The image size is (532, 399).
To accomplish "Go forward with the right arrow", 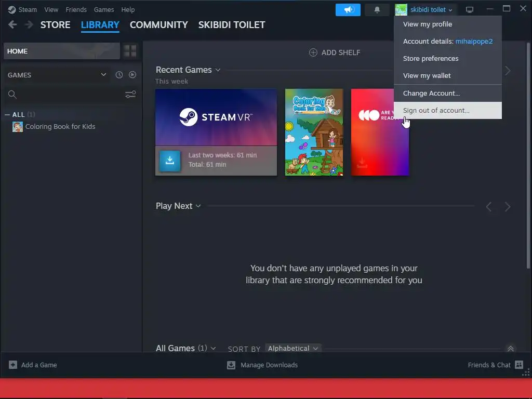I will pos(29,24).
